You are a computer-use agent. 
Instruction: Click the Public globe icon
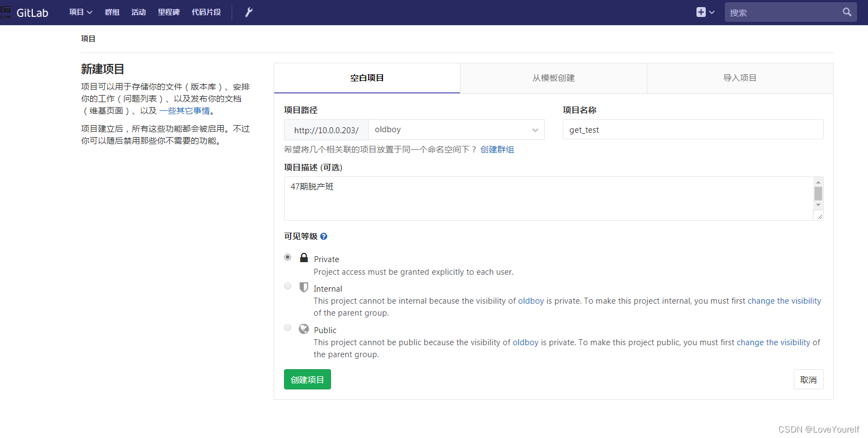304,329
